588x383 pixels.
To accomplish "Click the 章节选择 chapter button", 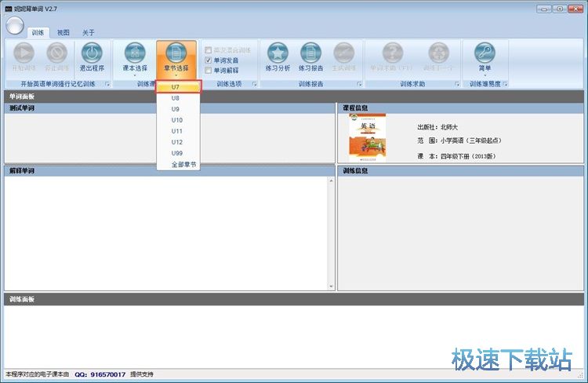I will (x=176, y=53).
